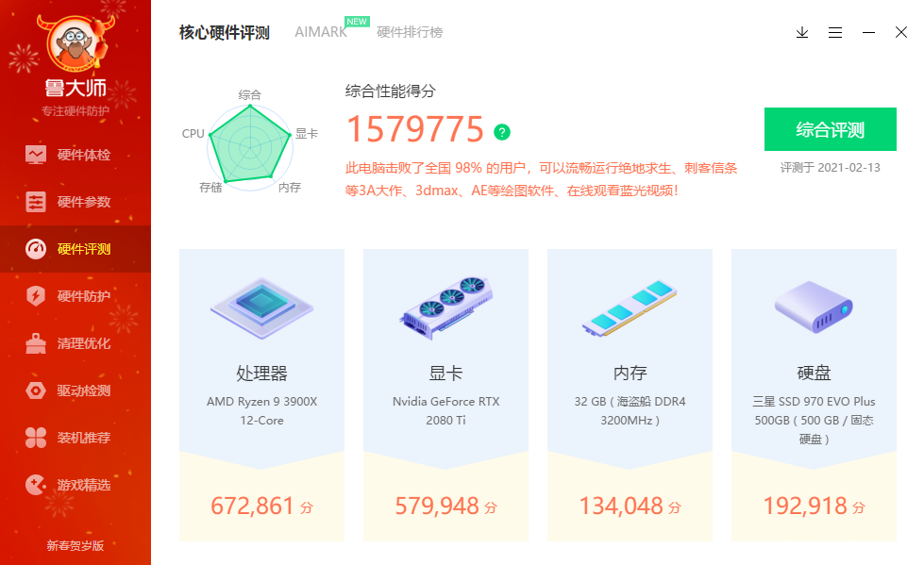
Task: Click the processor chip illustration
Action: point(261,307)
